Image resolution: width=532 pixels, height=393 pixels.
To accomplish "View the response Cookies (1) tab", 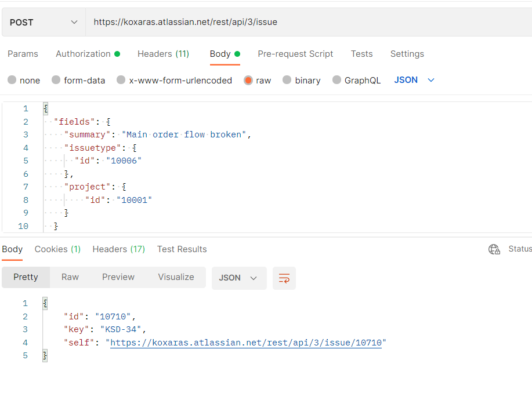I will [x=57, y=249].
